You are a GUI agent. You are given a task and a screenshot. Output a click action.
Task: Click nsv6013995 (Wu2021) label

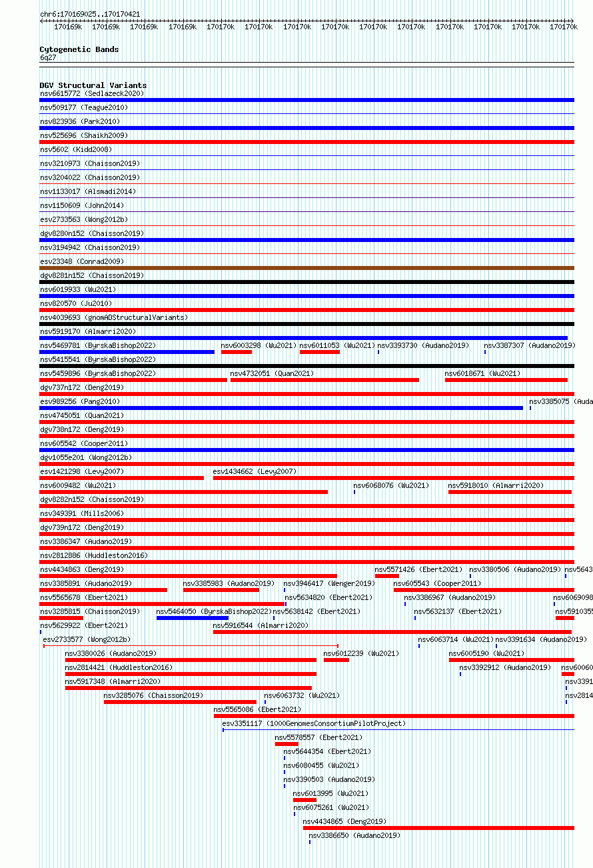click(x=330, y=793)
